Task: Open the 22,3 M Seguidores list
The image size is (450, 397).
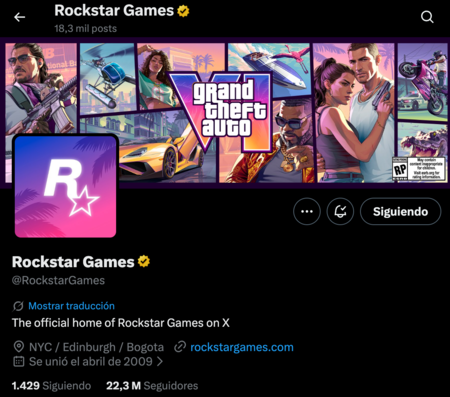Action: pos(152,386)
